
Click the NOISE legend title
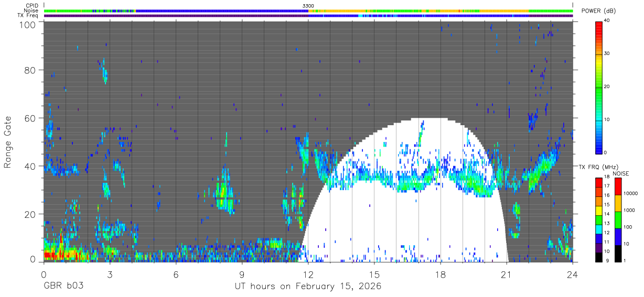(620, 173)
